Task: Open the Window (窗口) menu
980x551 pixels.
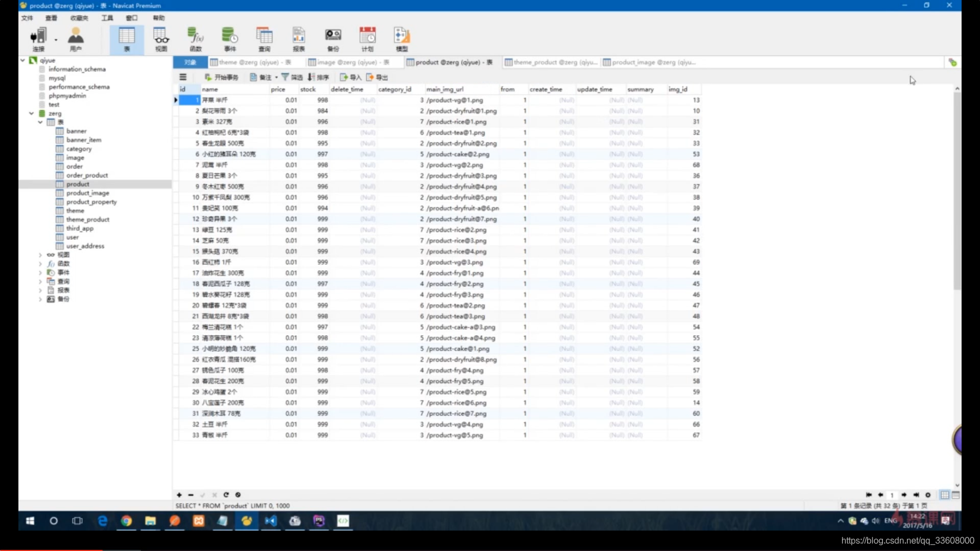Action: click(132, 18)
